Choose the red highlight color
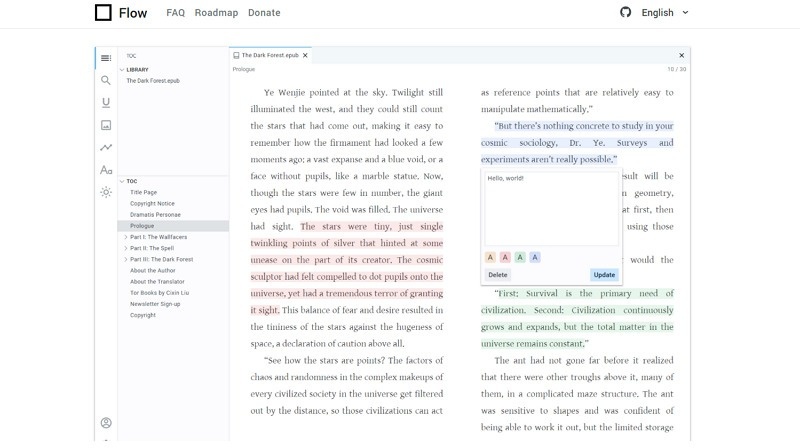800x448 pixels. tap(505, 257)
